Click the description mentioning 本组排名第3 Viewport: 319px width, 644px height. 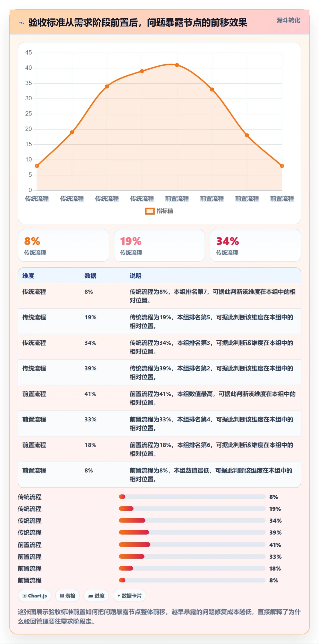click(211, 347)
